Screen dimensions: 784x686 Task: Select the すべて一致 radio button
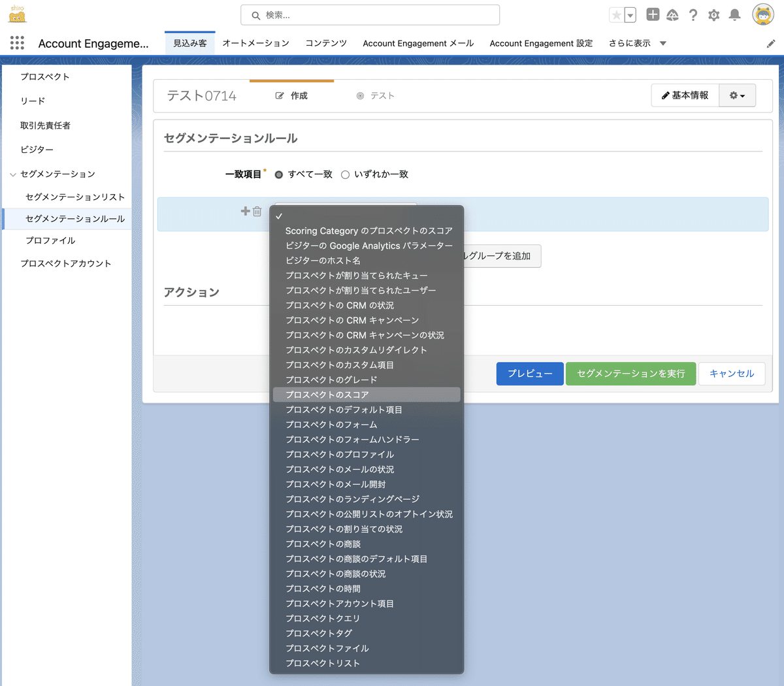279,174
